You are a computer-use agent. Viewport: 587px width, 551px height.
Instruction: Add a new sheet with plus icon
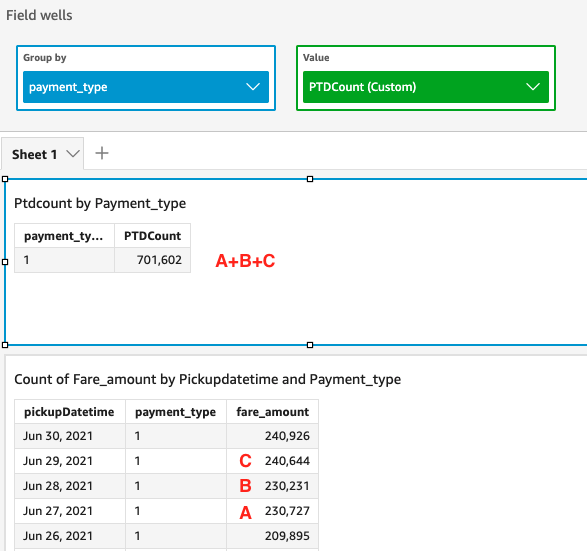(x=102, y=153)
